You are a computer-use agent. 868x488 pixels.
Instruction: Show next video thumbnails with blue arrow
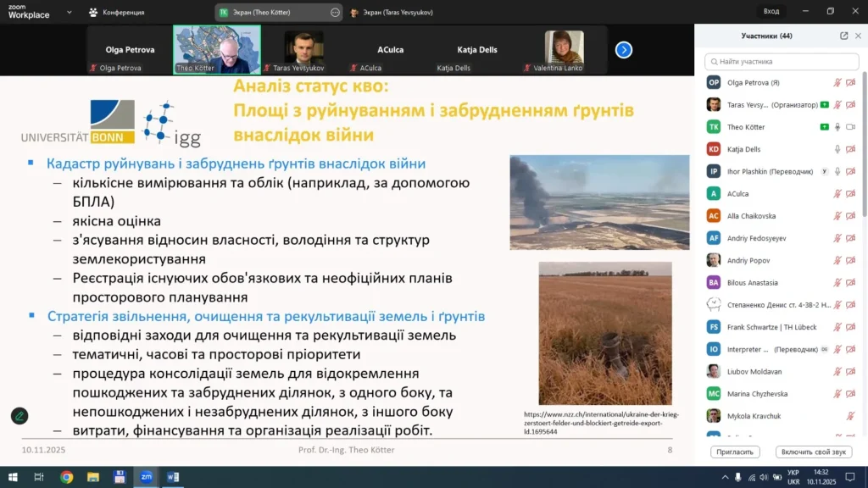tap(623, 50)
